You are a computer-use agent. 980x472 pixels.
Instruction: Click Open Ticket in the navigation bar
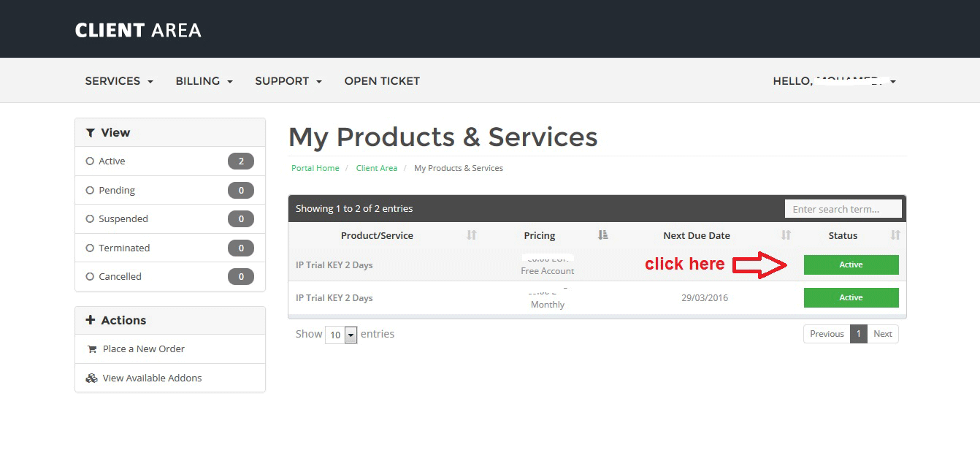pyautogui.click(x=382, y=81)
